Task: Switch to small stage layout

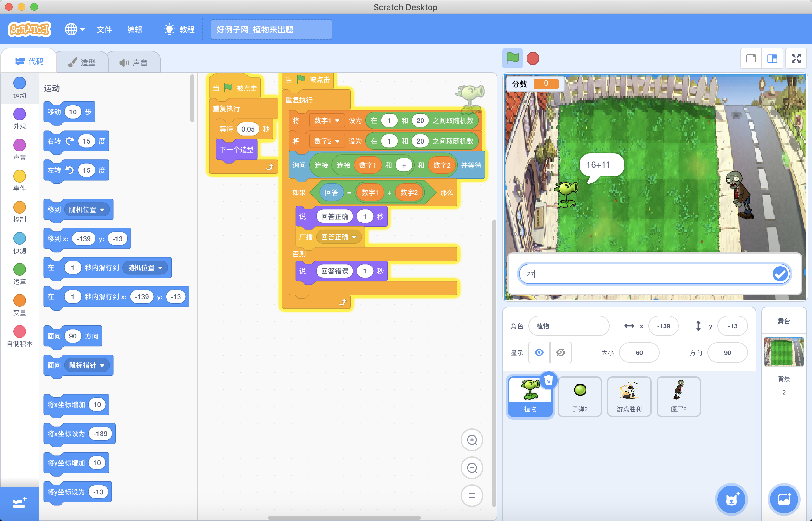Action: [751, 59]
